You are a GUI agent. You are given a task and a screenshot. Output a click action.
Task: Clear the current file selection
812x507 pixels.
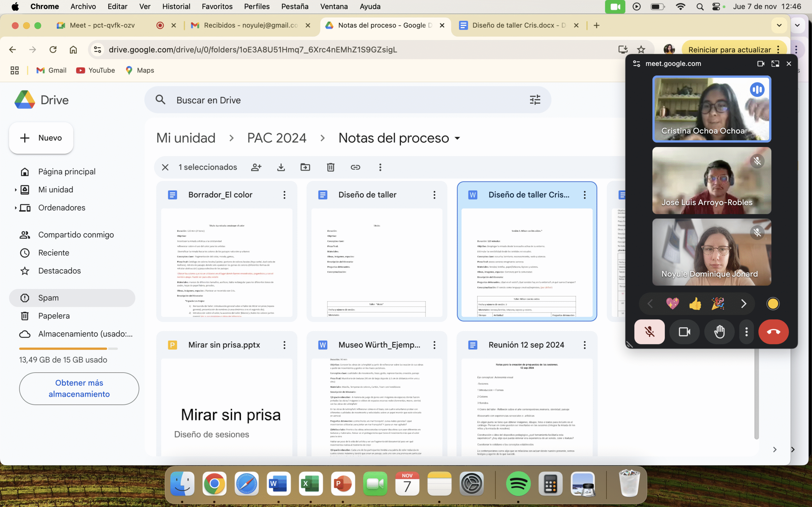165,167
